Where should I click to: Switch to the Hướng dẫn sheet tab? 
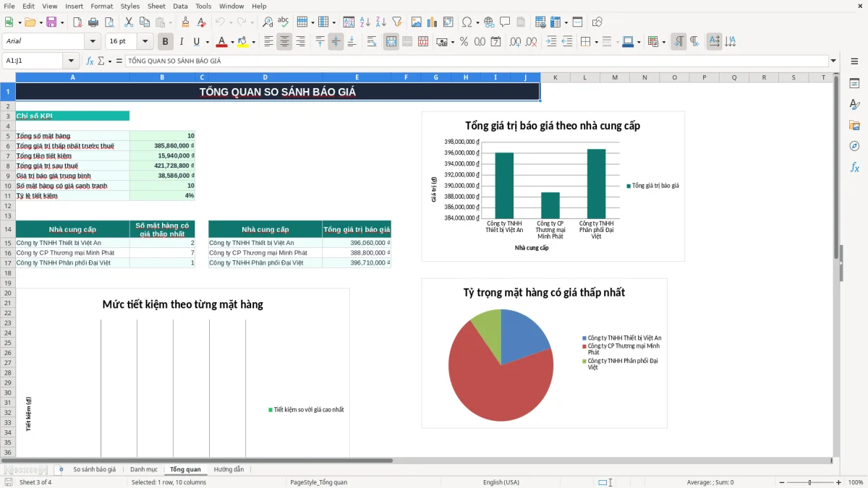pos(229,469)
